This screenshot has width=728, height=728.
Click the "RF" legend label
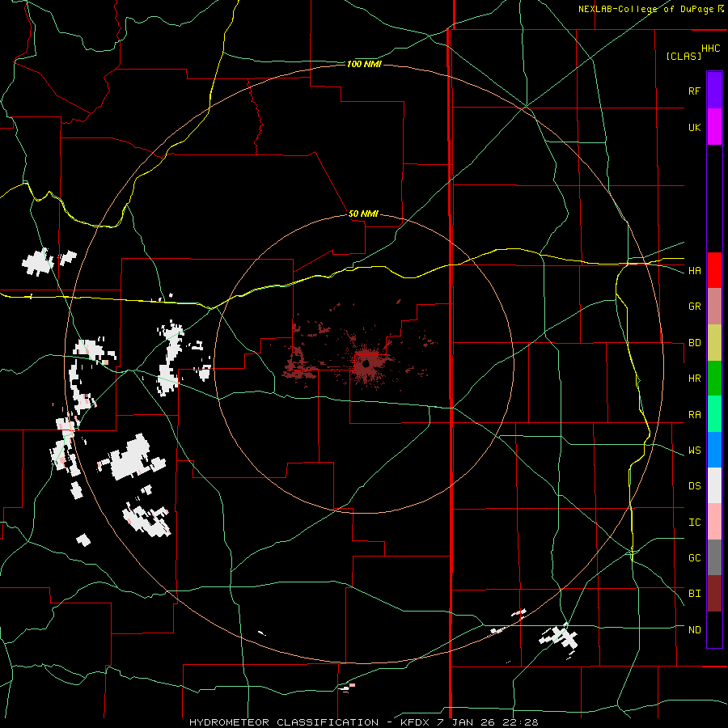pos(694,91)
